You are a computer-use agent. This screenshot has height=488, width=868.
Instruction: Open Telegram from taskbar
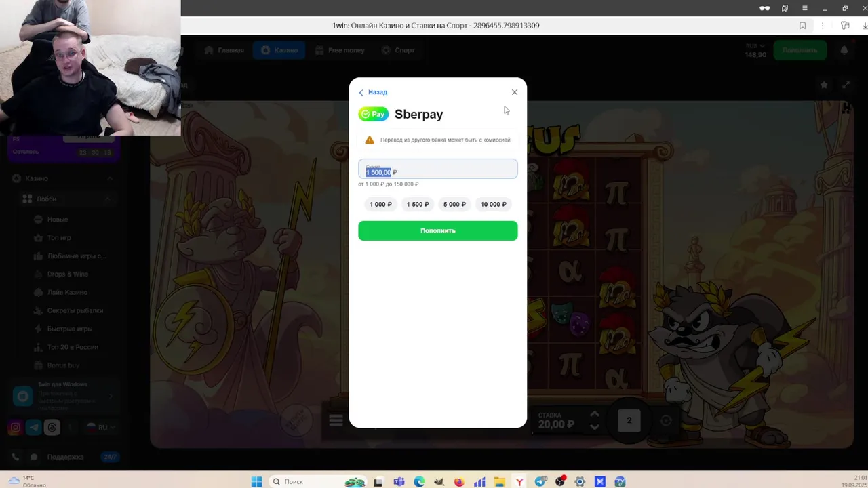[x=540, y=482]
